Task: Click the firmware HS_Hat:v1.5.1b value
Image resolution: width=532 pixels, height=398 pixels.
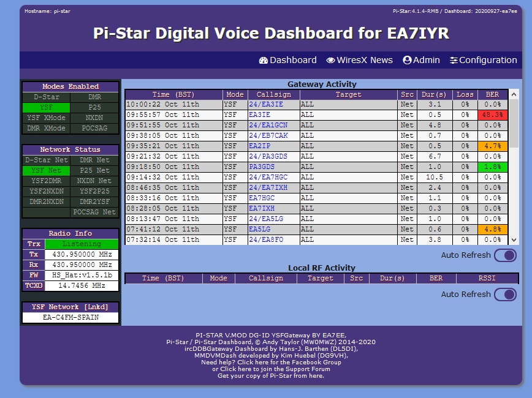Action: point(82,276)
